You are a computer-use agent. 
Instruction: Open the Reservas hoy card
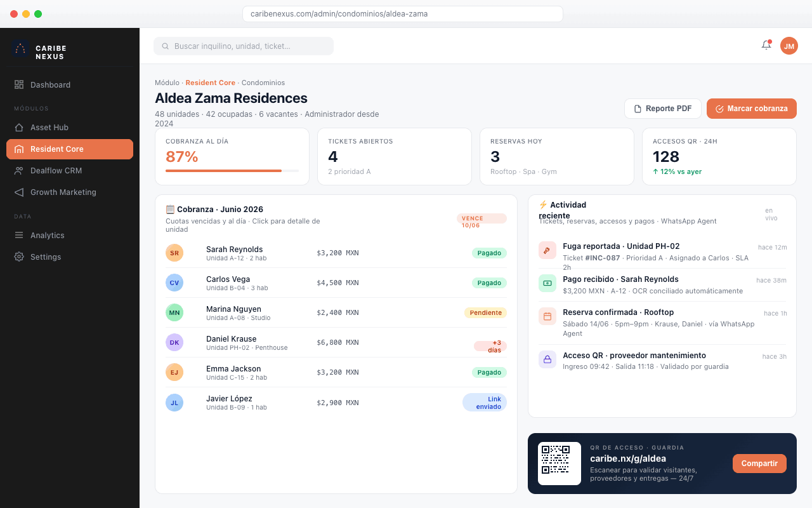557,157
